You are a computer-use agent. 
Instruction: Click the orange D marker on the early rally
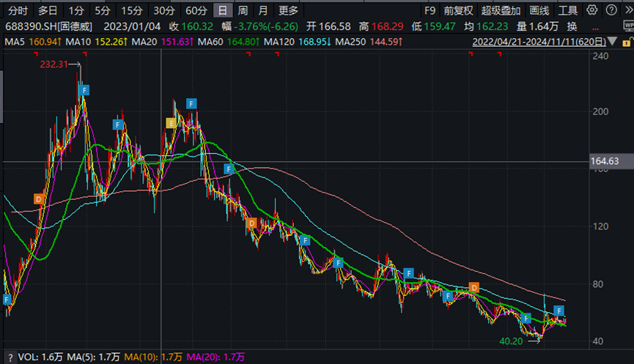(x=39, y=198)
